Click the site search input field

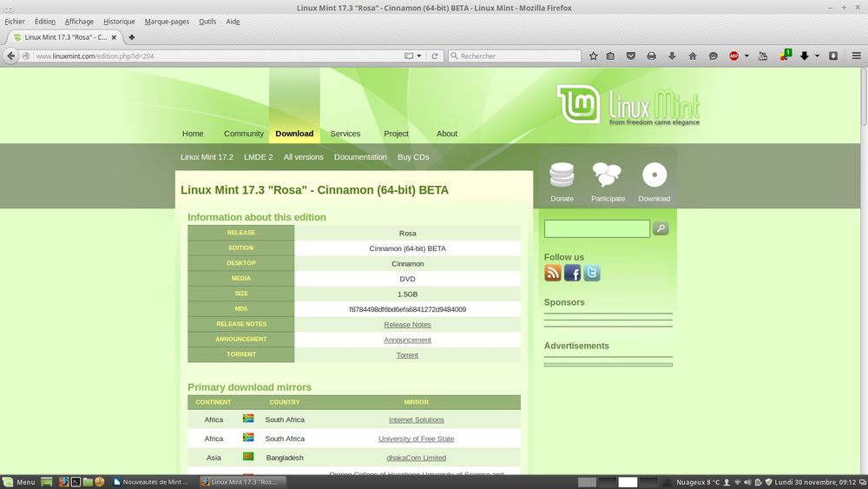pyautogui.click(x=596, y=228)
